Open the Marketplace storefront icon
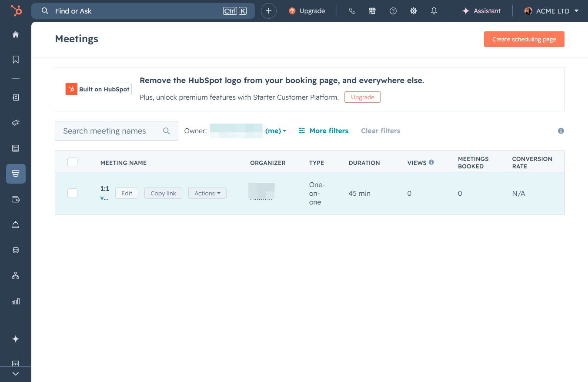 (372, 11)
